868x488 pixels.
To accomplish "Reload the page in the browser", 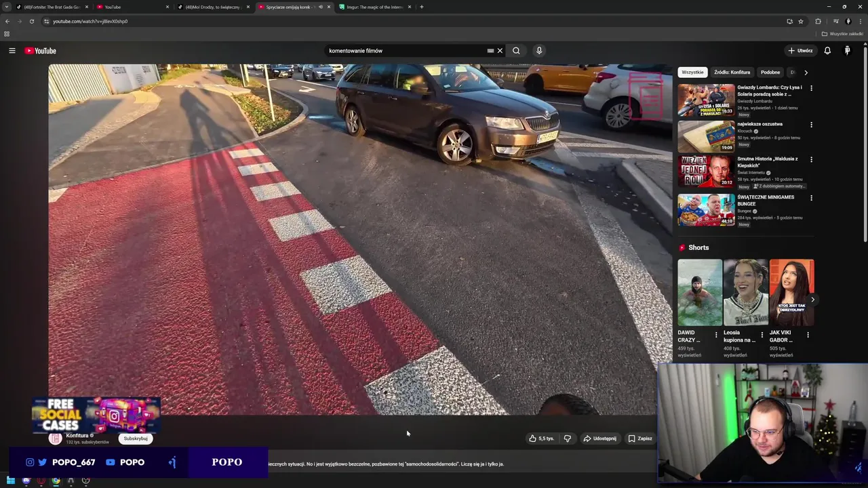I will point(31,21).
